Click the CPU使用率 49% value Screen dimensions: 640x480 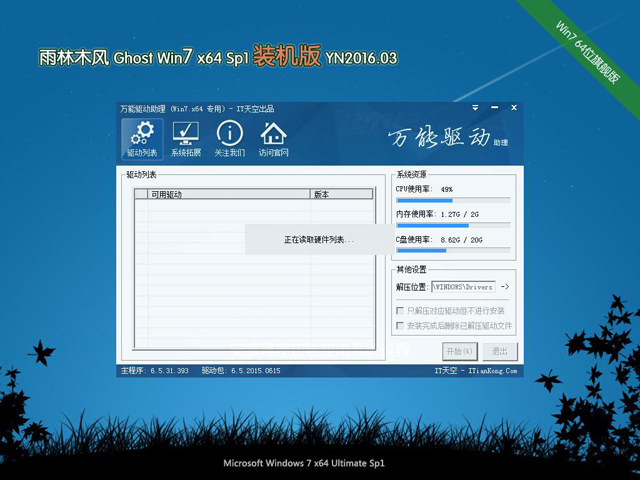(x=447, y=189)
